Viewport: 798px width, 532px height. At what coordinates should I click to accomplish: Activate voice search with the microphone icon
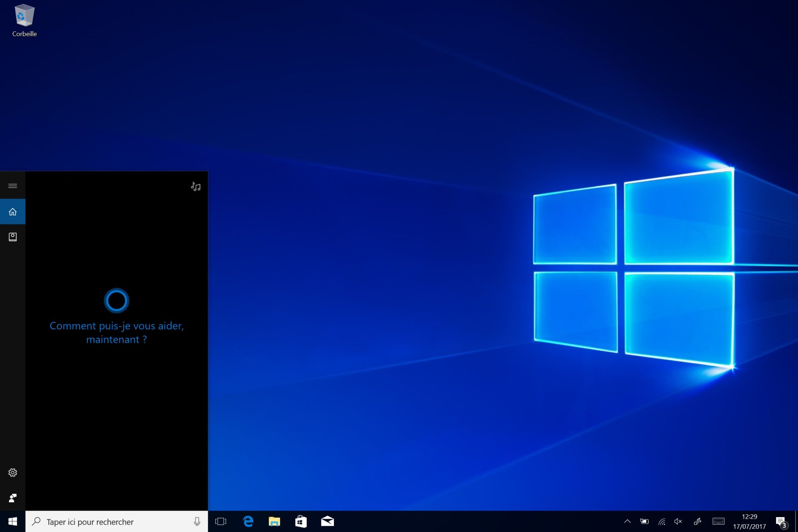(x=197, y=521)
